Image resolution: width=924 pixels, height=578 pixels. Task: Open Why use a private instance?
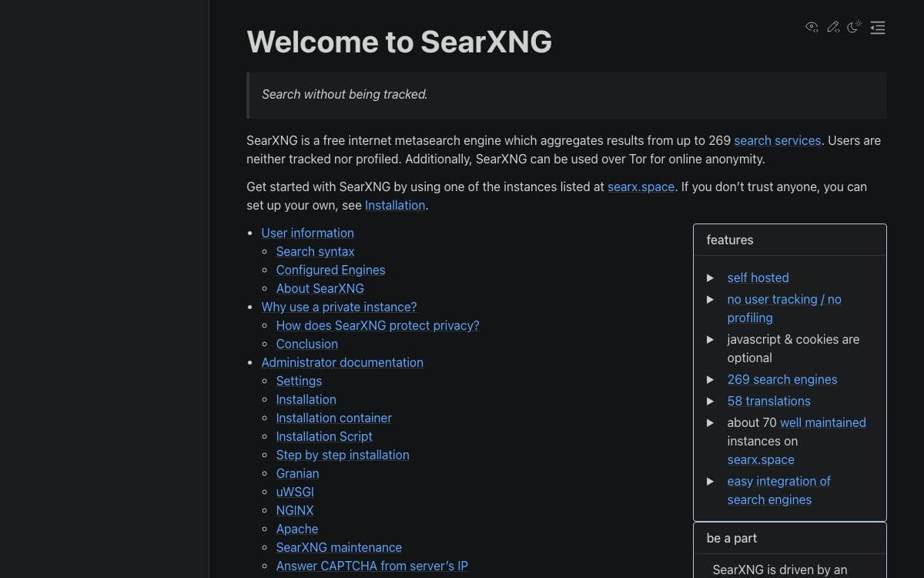pos(339,307)
